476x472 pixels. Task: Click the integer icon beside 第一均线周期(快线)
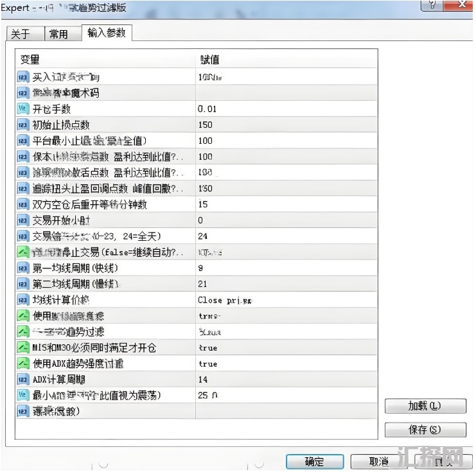point(22,268)
